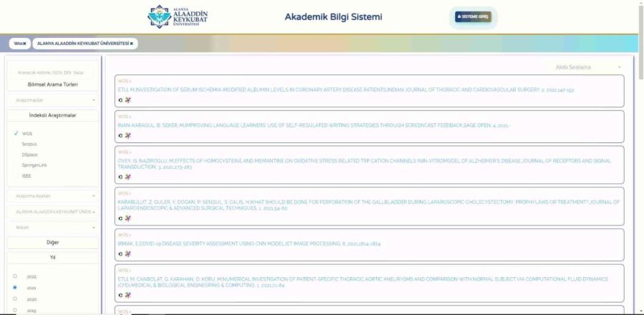The height and width of the screenshot is (315, 644).
Task: Enable the SpringerLink index checkbox
Action: click(x=16, y=165)
